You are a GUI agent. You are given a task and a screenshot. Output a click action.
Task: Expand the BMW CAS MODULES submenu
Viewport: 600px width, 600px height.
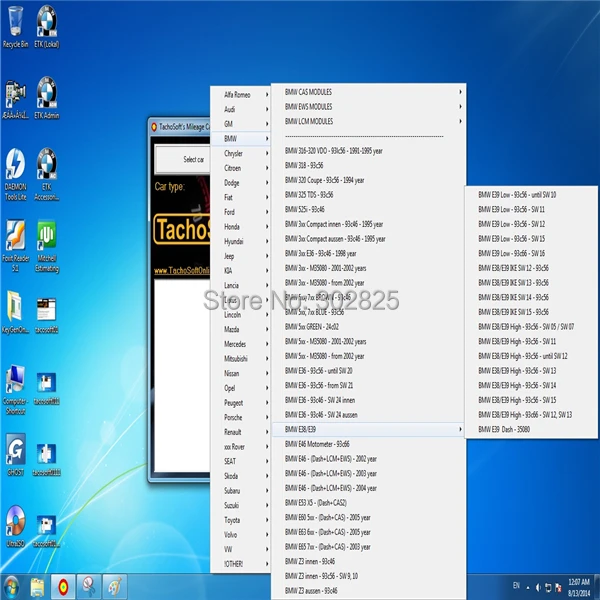pos(368,92)
